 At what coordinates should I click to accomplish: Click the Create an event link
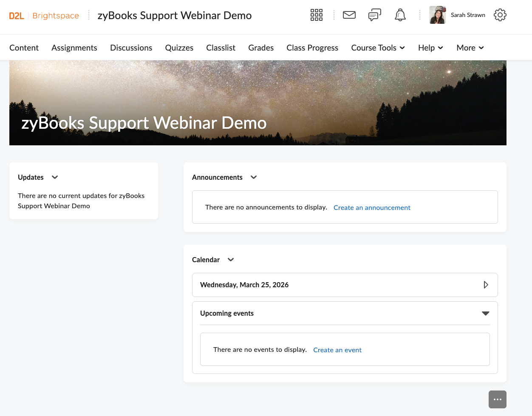click(337, 350)
